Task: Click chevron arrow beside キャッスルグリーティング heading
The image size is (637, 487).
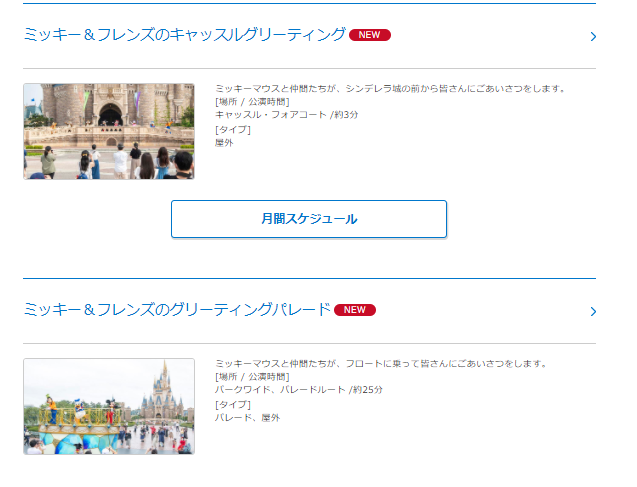Action: point(593,37)
